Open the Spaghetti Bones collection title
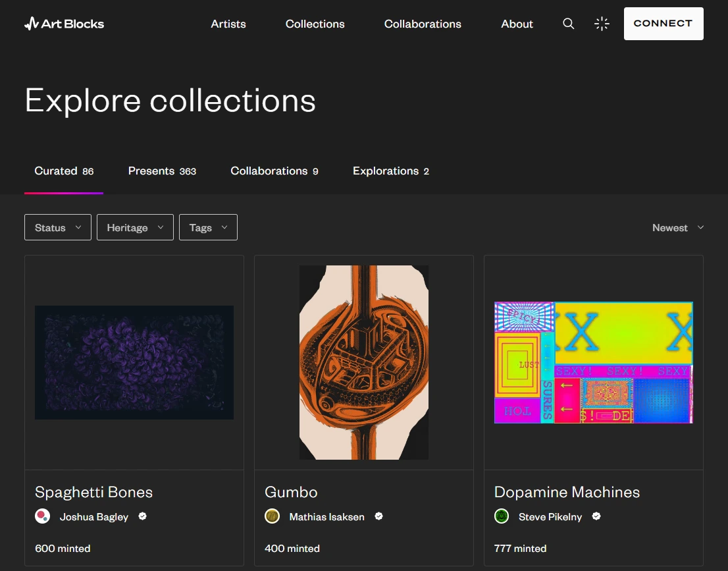Image resolution: width=728 pixels, height=571 pixels. [93, 492]
